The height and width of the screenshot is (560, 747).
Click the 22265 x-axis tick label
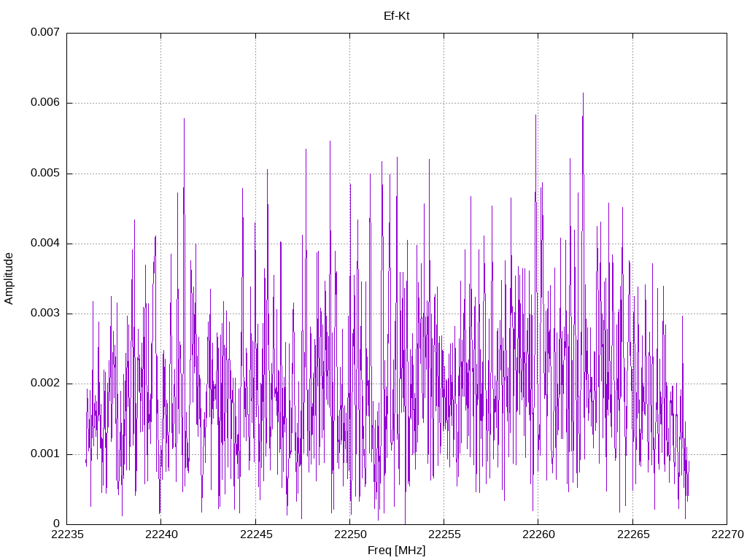click(632, 534)
